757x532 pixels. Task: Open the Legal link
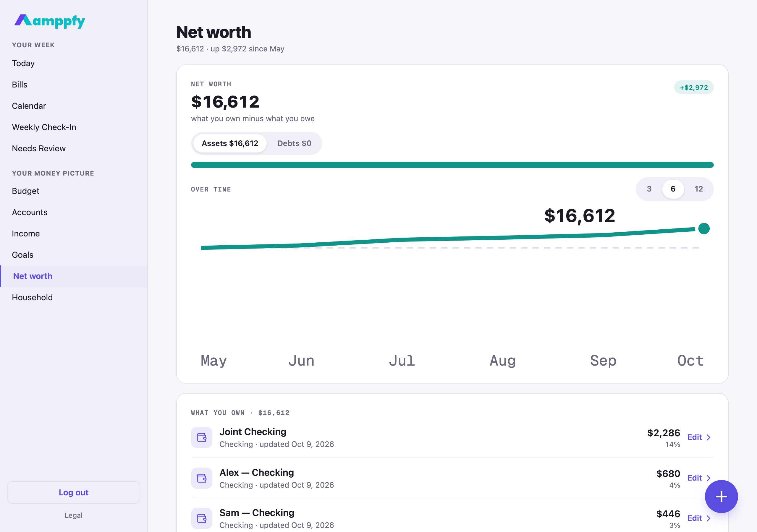(74, 515)
